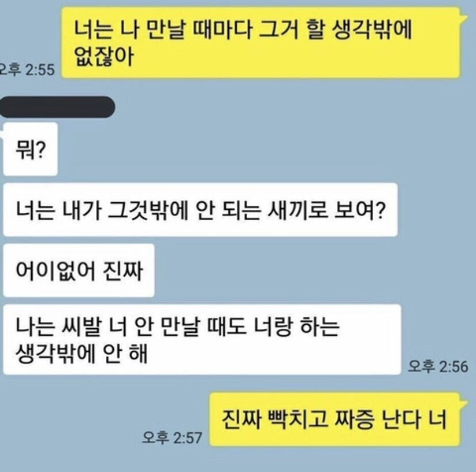
Task: Click '생각밖에 안 해' in the long white bubble
Action: [82, 354]
